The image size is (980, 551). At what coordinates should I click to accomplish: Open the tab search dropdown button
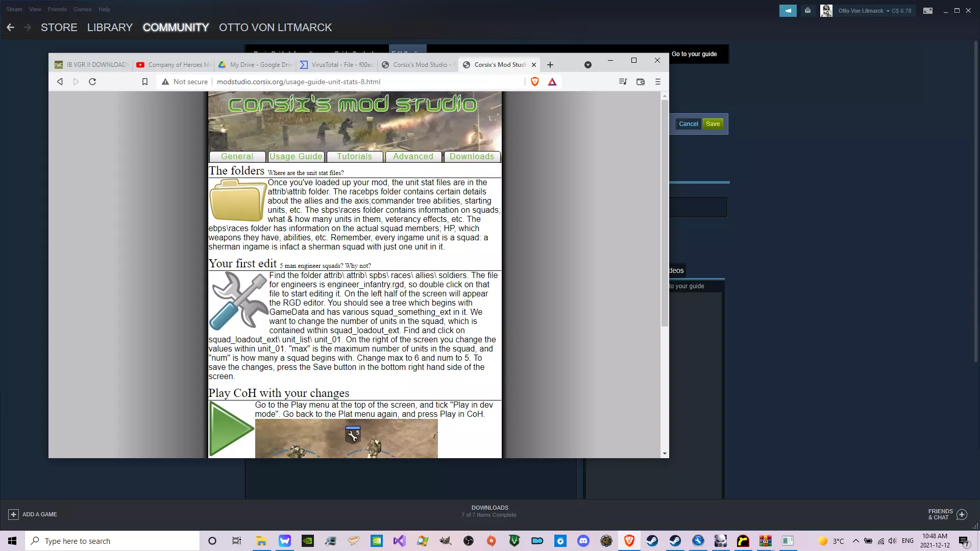click(x=587, y=65)
